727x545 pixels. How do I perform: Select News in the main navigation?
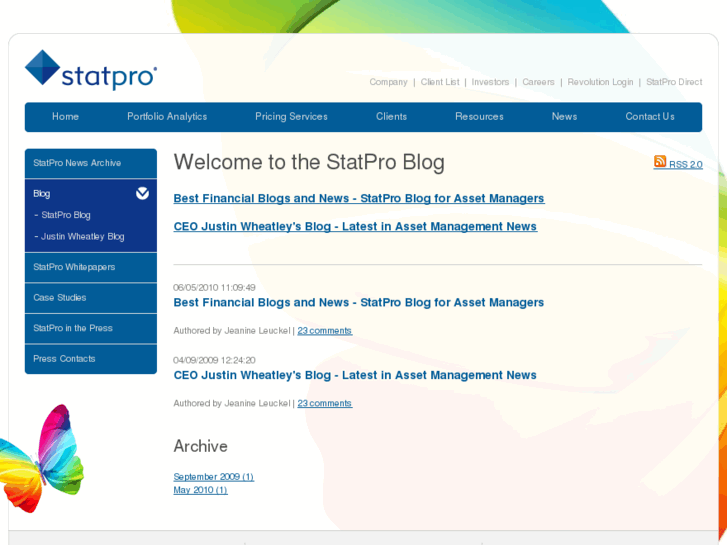564,116
